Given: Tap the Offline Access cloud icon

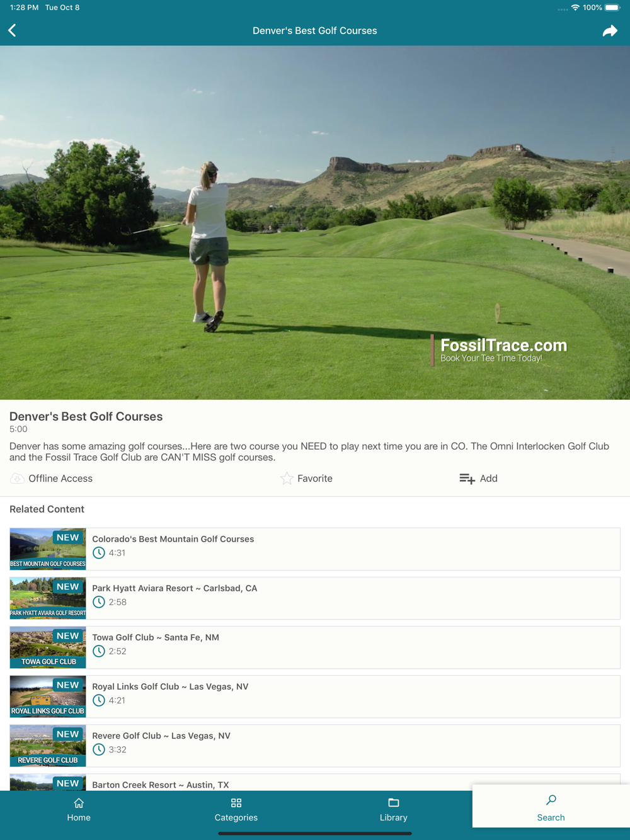Looking at the screenshot, I should coord(17,479).
